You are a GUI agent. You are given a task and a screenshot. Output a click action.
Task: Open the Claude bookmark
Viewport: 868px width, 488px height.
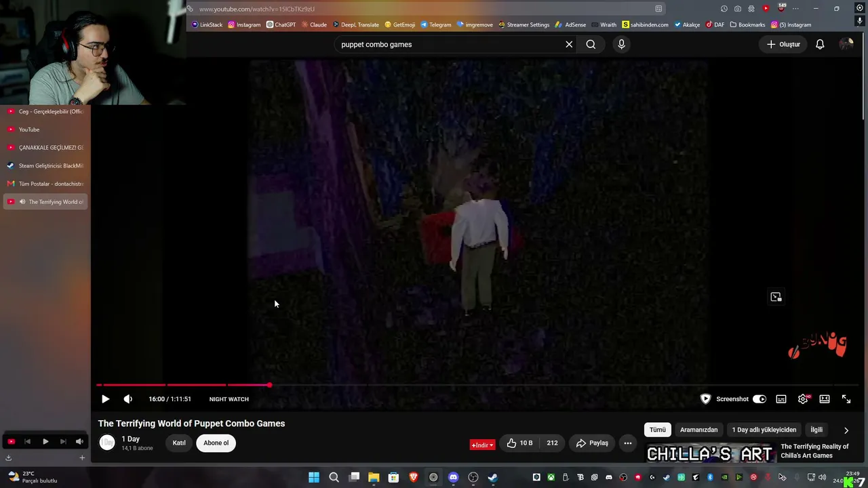coord(314,24)
